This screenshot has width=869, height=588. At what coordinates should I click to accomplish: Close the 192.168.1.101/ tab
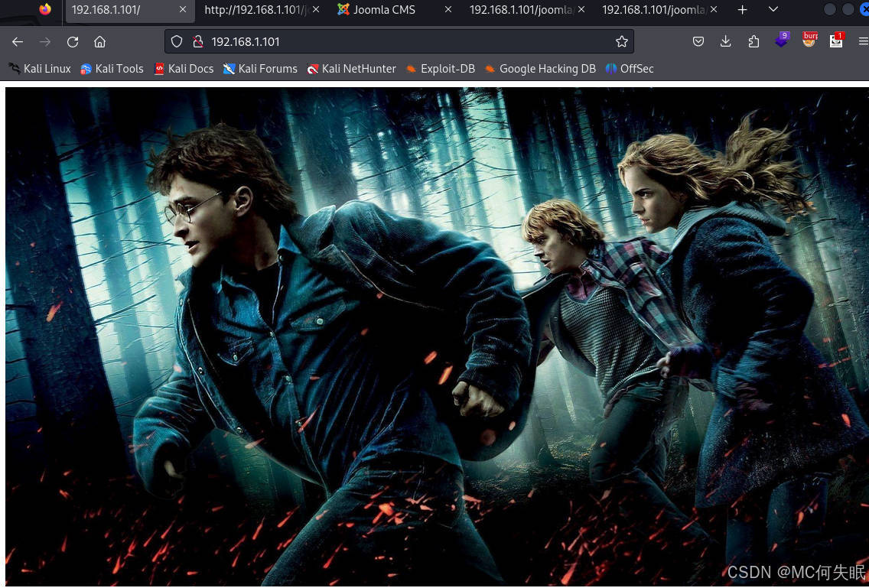[182, 9]
